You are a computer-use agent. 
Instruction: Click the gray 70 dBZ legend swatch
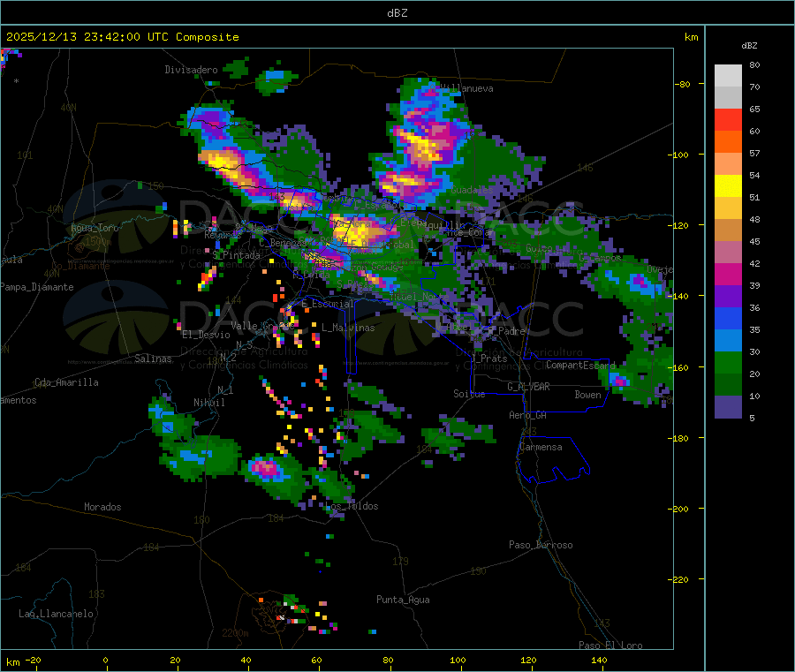click(x=728, y=98)
